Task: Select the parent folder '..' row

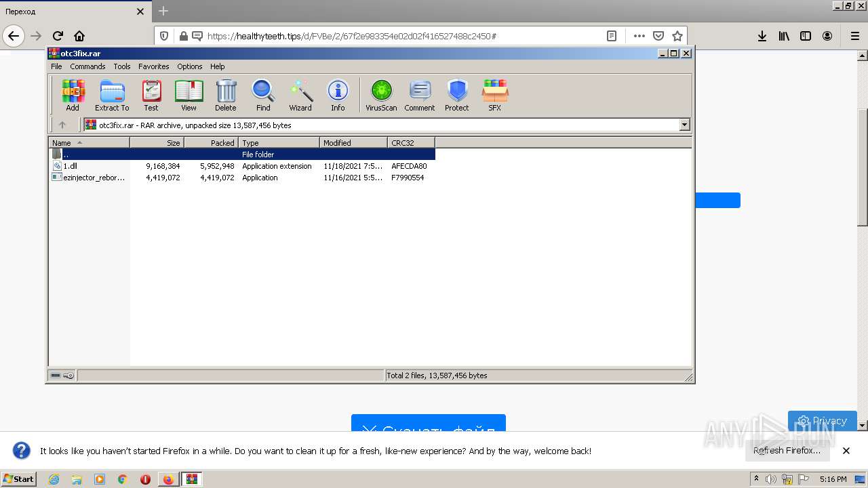Action: point(242,155)
